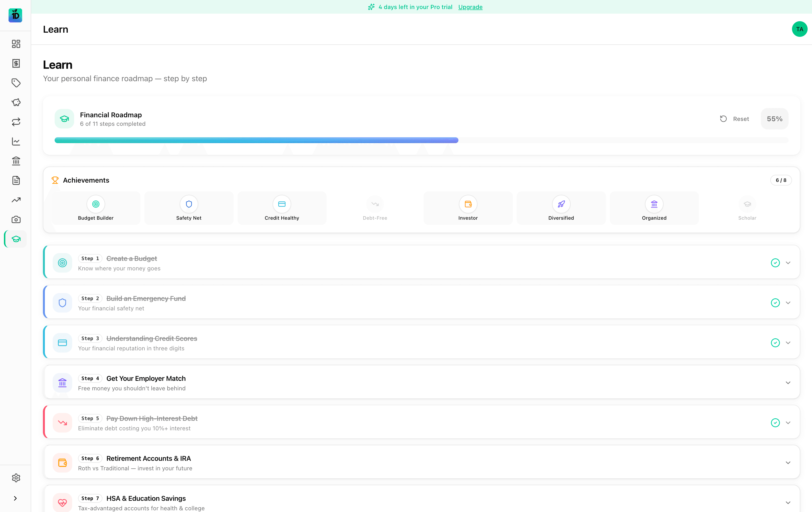Open the bank accounts icon in the sidebar
812x512 pixels.
pyautogui.click(x=16, y=161)
